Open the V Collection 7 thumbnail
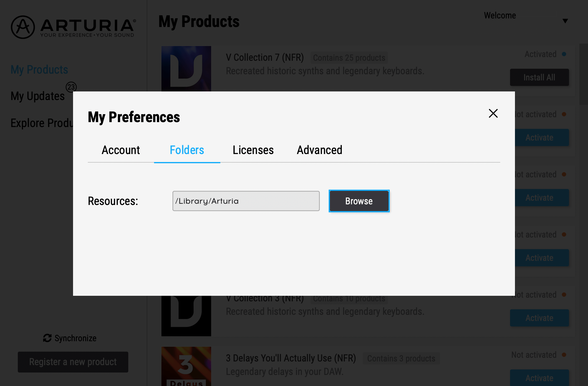588x386 pixels. (x=186, y=69)
